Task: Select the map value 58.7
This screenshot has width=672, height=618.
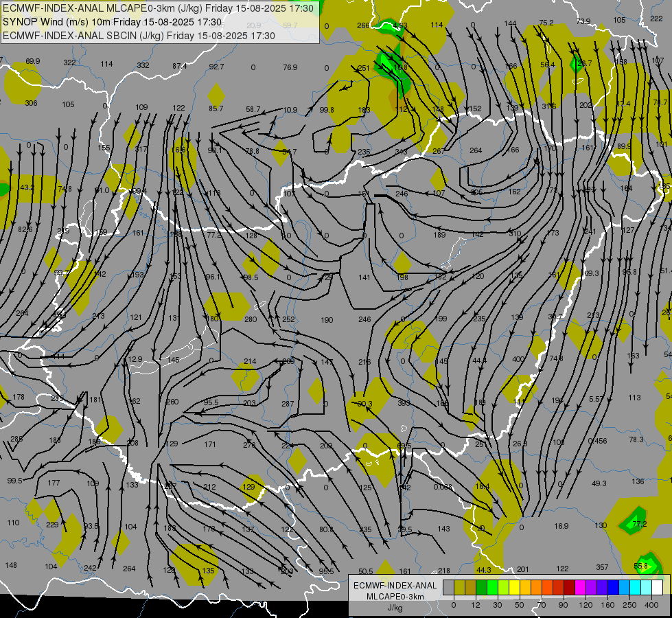Action: pyautogui.click(x=253, y=109)
